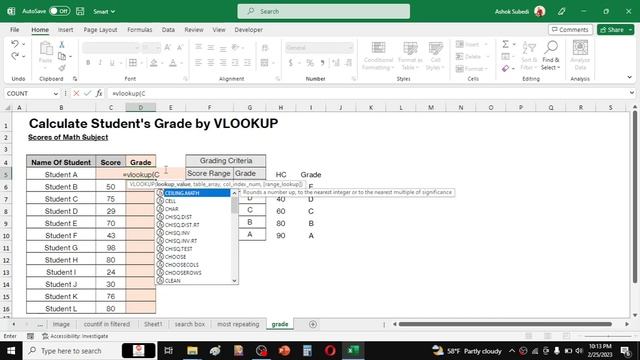This screenshot has height=360, width=640.
Task: Open File Explorer in the taskbar
Action: point(192,351)
